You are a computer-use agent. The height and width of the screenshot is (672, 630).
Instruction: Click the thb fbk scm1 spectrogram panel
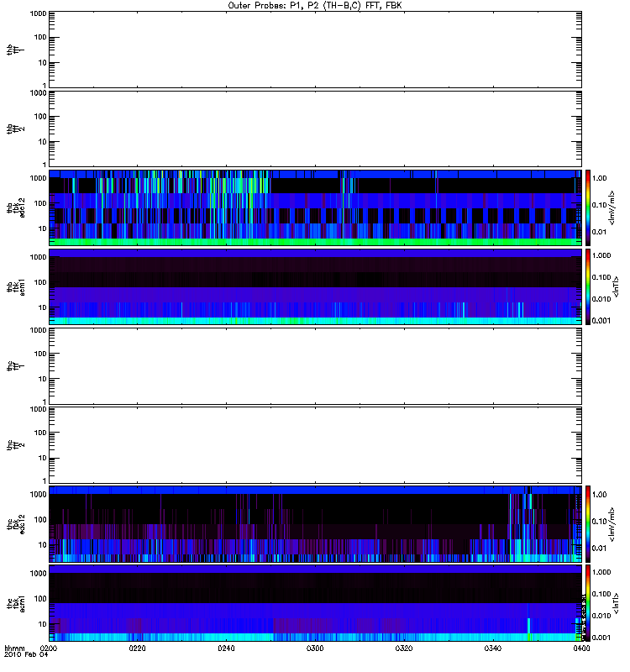point(315,286)
